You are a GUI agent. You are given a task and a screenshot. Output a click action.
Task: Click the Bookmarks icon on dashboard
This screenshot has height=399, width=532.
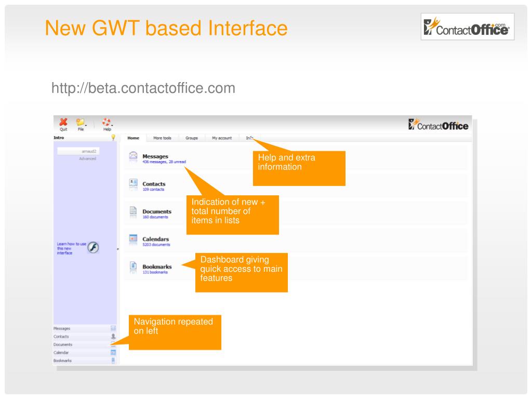coord(134,267)
